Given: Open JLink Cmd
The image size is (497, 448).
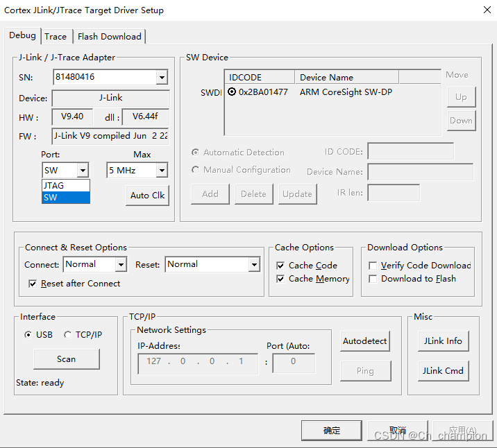Looking at the screenshot, I should [x=443, y=371].
